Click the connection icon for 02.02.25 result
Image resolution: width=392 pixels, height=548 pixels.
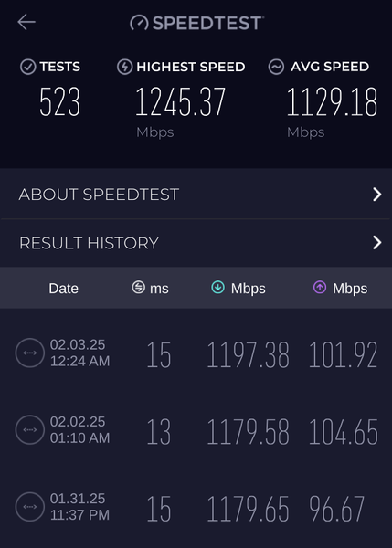30,429
